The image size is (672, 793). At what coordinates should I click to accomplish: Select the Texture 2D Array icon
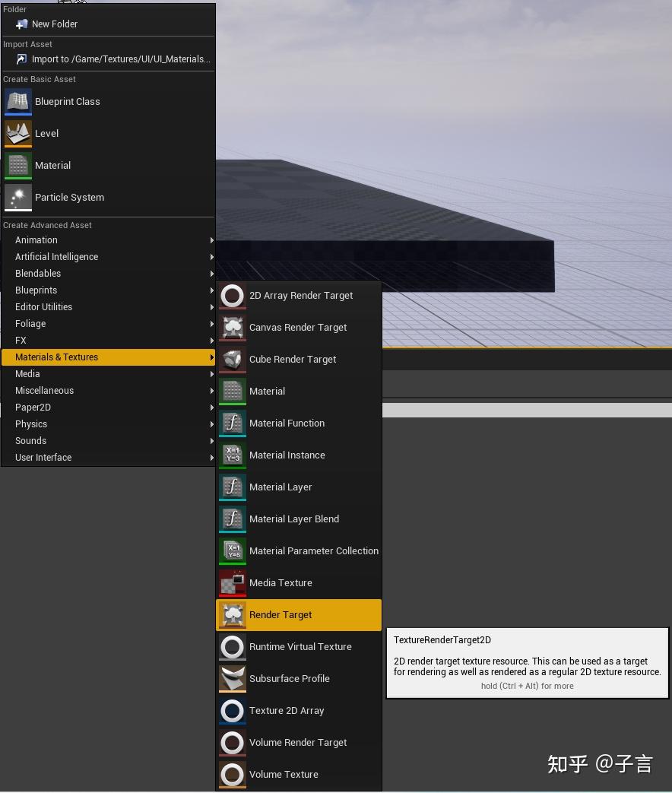click(232, 710)
